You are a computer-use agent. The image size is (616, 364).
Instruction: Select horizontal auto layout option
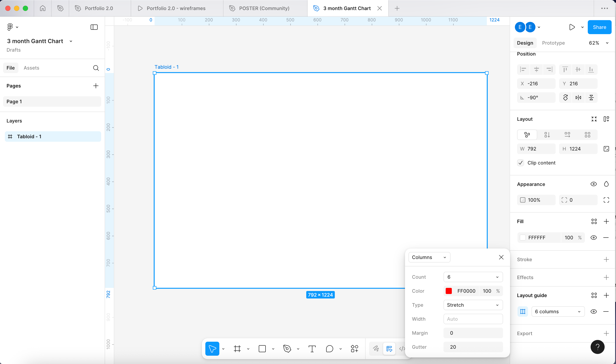point(567,135)
